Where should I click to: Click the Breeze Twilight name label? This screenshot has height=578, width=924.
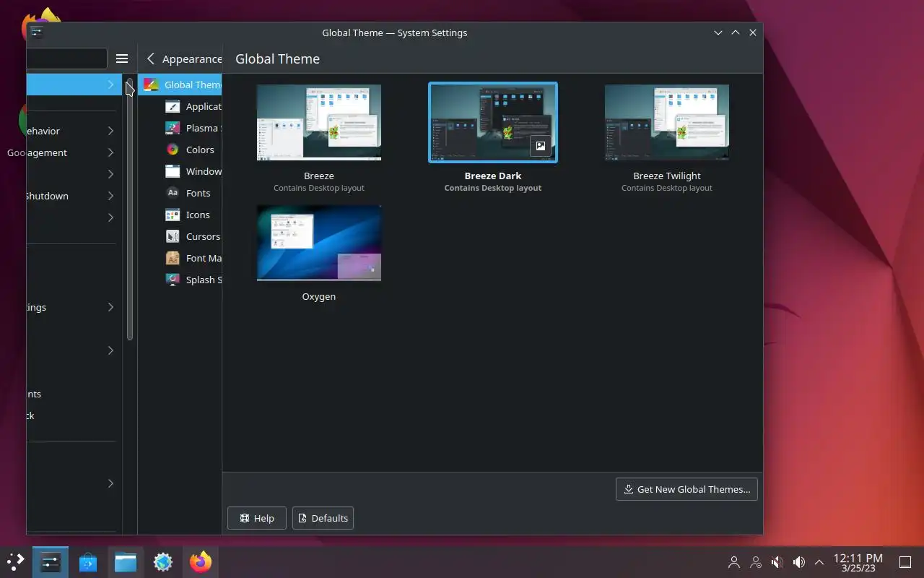pos(667,176)
